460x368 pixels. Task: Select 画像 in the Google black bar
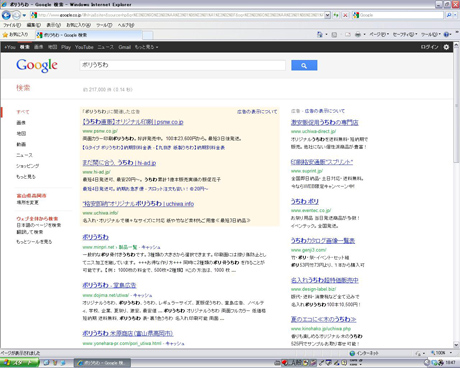39,47
